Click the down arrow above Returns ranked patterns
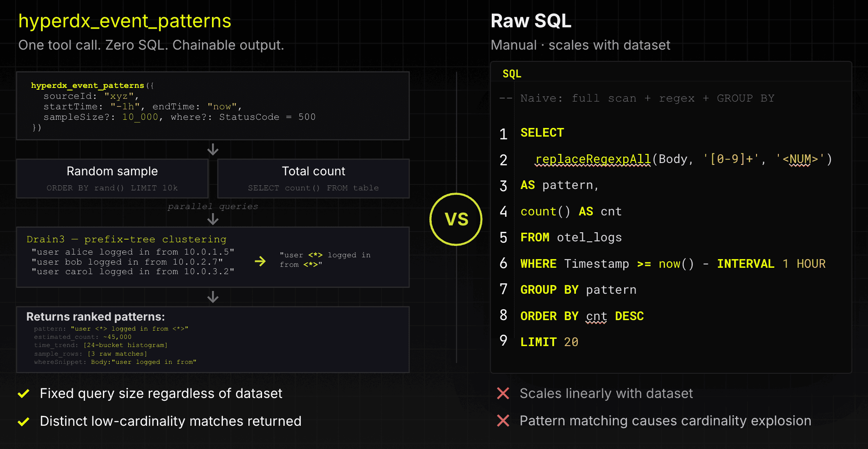 tap(213, 297)
